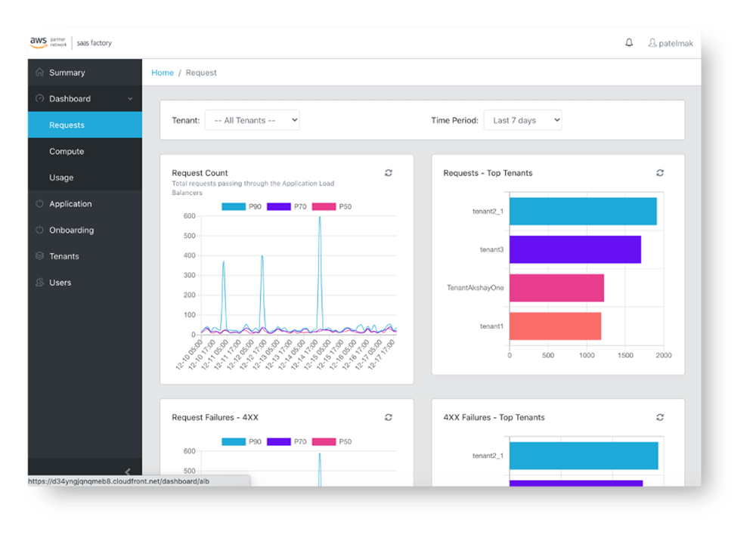Viewport: 756px width, 541px height.
Task: Select Compute in the sidebar
Action: click(x=67, y=151)
